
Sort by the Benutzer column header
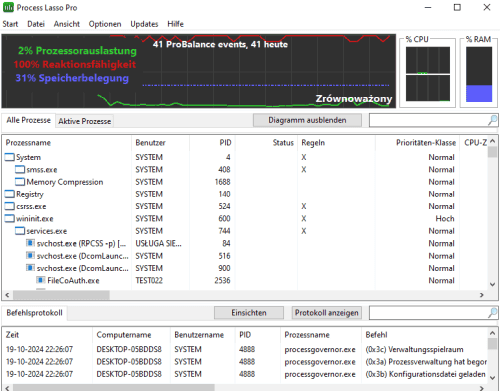(161, 143)
